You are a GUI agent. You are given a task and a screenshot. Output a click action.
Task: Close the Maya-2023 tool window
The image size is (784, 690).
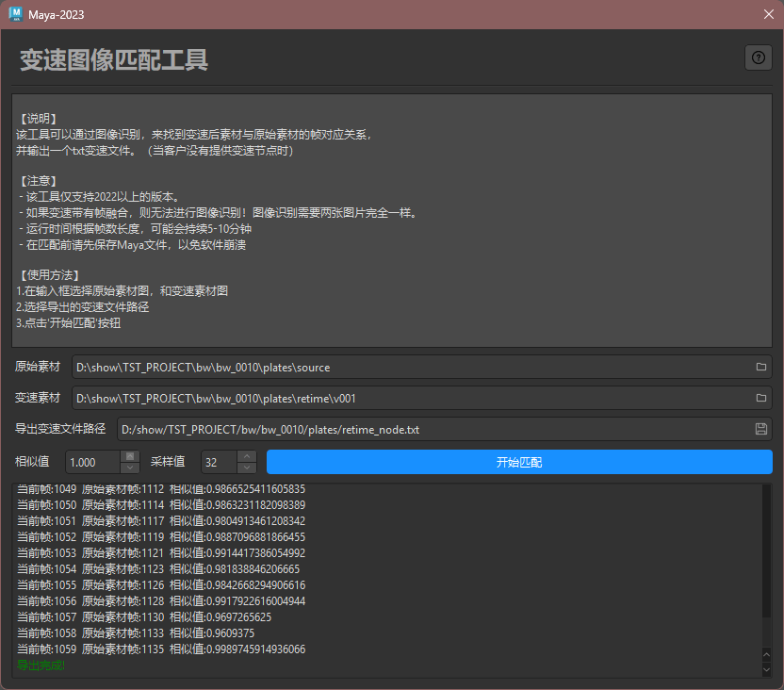tap(767, 13)
